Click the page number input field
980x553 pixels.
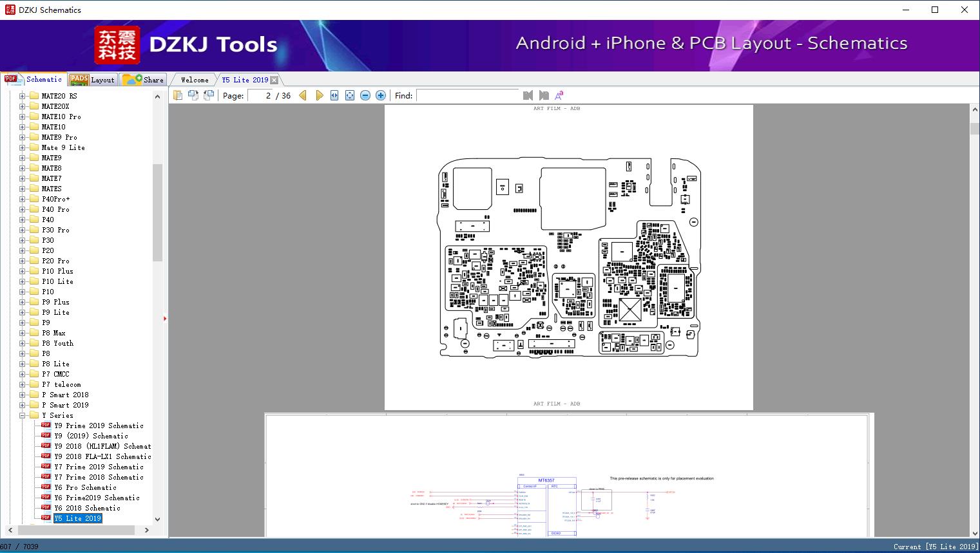(260, 95)
